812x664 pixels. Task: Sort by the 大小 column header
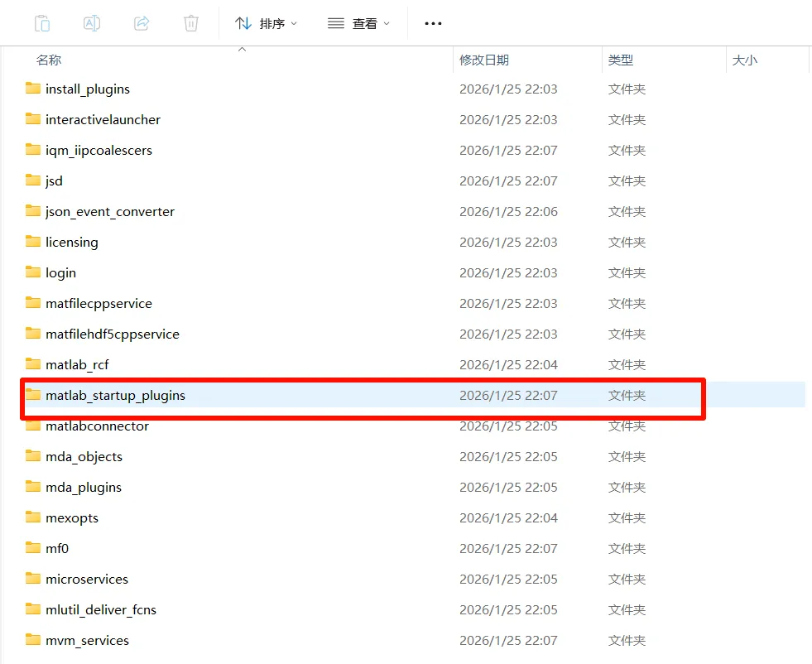coord(745,60)
